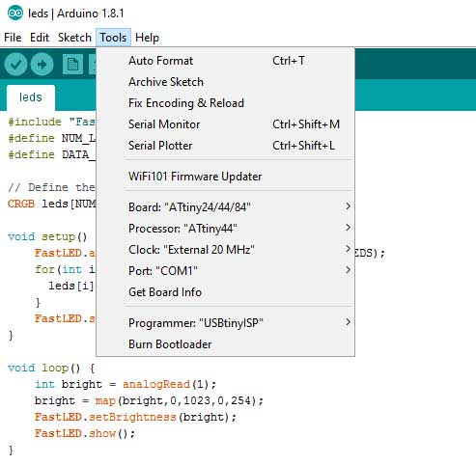Image resolution: width=476 pixels, height=465 pixels.
Task: Expand the Board "ATtiny24/44/84" submenu
Action: pyautogui.click(x=225, y=207)
